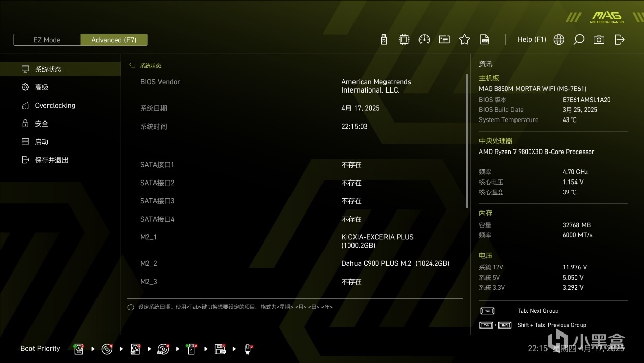Screen dimensions: 644x363
Task: Click the 系统时间 row label
Action: 153,126
